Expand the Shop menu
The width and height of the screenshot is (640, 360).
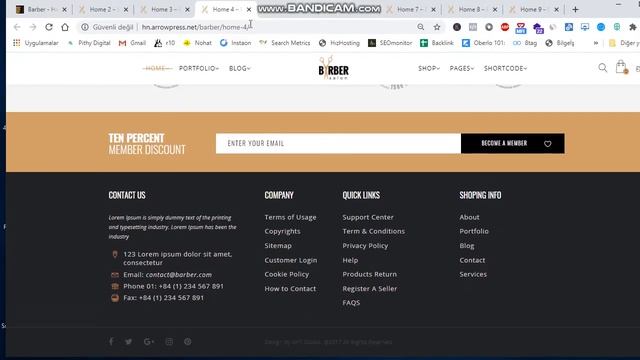[429, 69]
